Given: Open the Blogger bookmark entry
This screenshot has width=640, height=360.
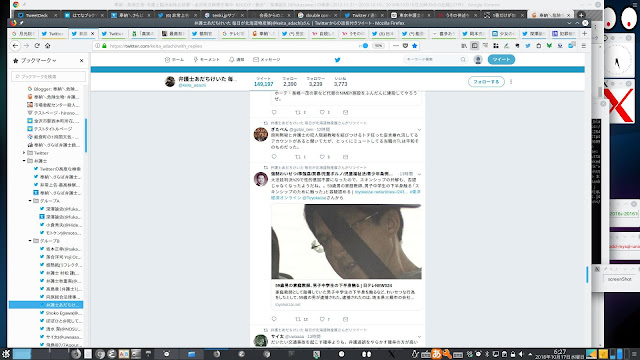Looking at the screenshot, I should (53, 89).
